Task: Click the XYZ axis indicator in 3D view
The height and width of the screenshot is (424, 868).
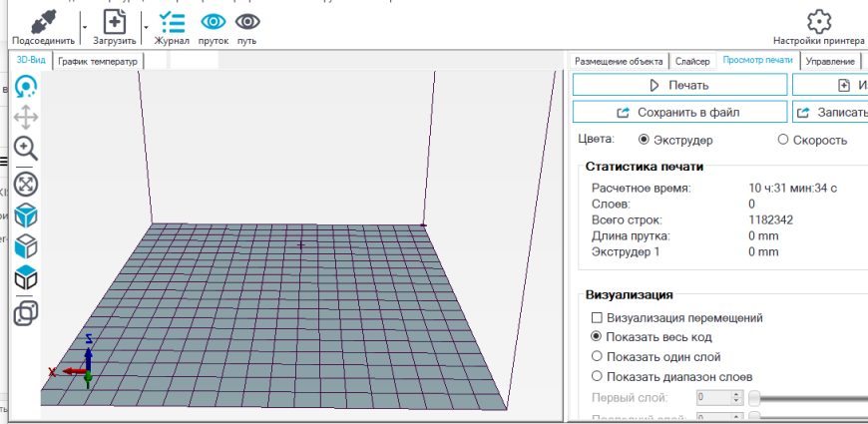Action: pyautogui.click(x=70, y=359)
